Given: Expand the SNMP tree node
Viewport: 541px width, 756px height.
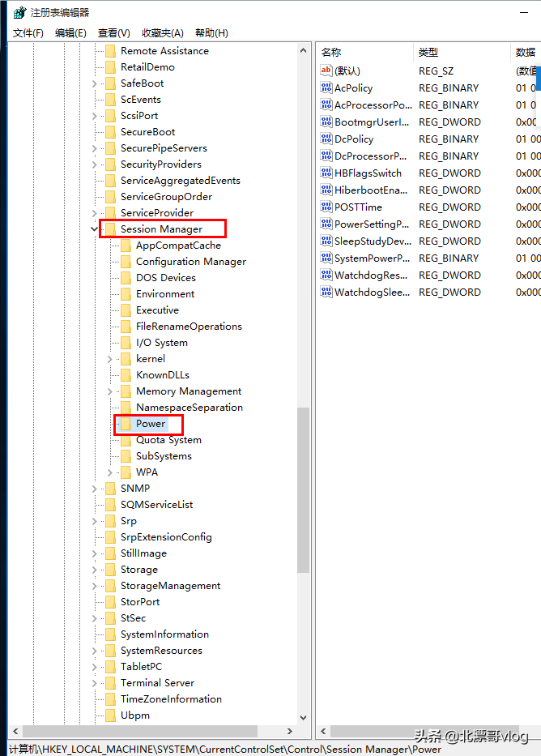Looking at the screenshot, I should click(x=95, y=489).
